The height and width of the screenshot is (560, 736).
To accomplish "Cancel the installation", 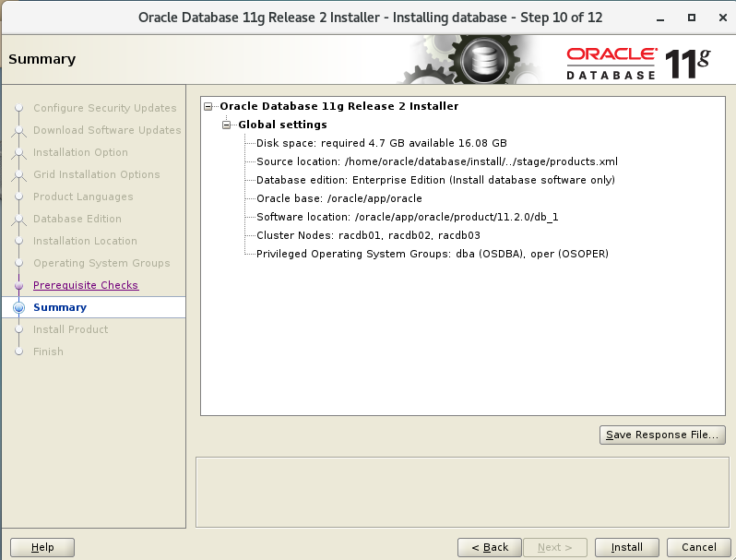I will pos(698,547).
